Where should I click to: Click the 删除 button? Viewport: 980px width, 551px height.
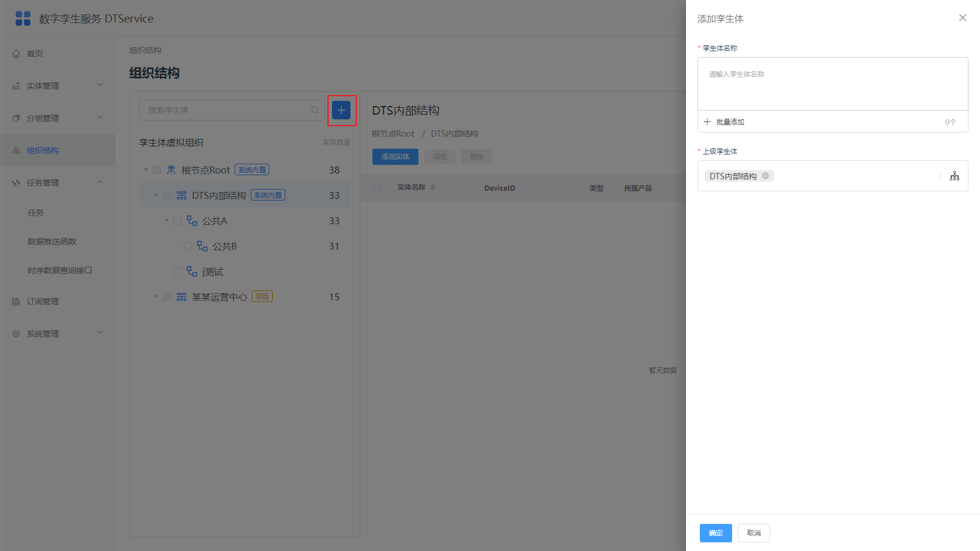(x=477, y=157)
